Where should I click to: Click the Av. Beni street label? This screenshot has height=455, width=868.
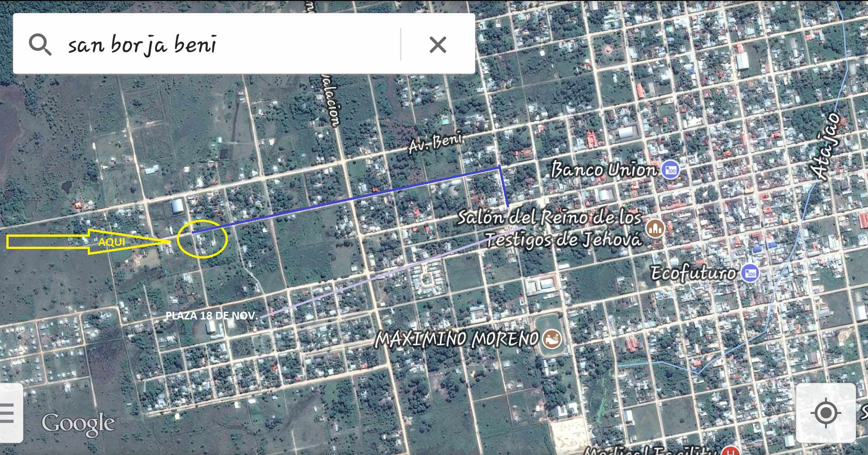(435, 142)
